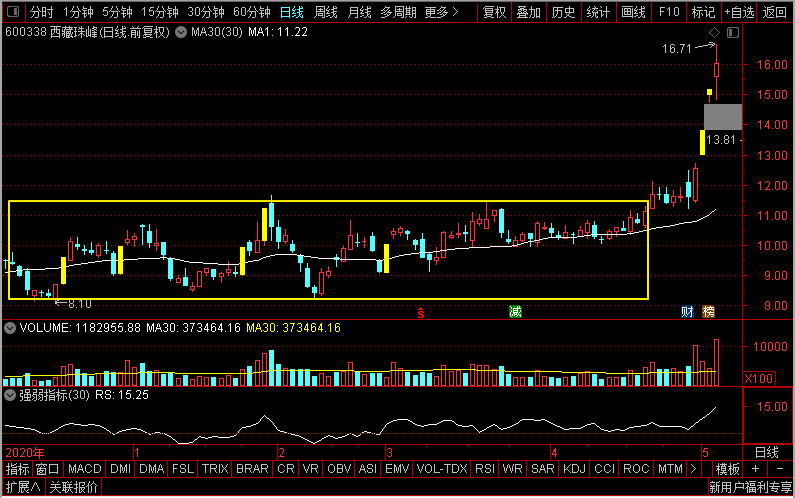Click the minus zoom-out button
This screenshot has width=795, height=498.
[780, 469]
